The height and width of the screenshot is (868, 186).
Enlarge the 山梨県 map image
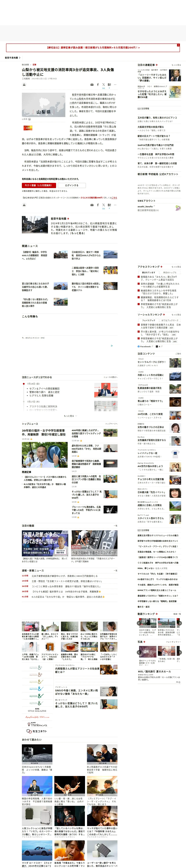44,105
